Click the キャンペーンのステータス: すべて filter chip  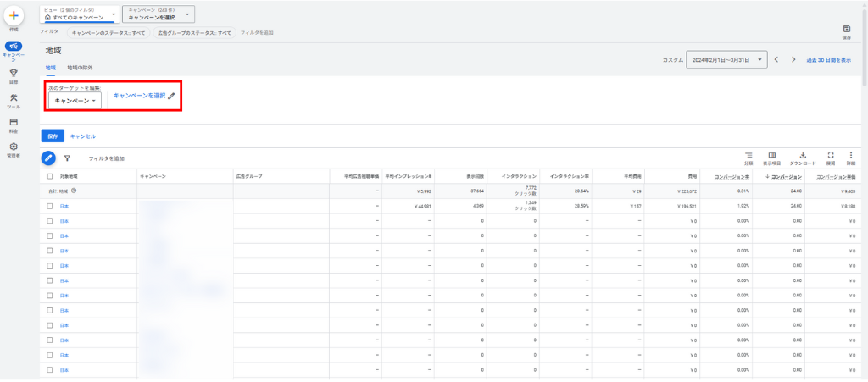click(108, 33)
